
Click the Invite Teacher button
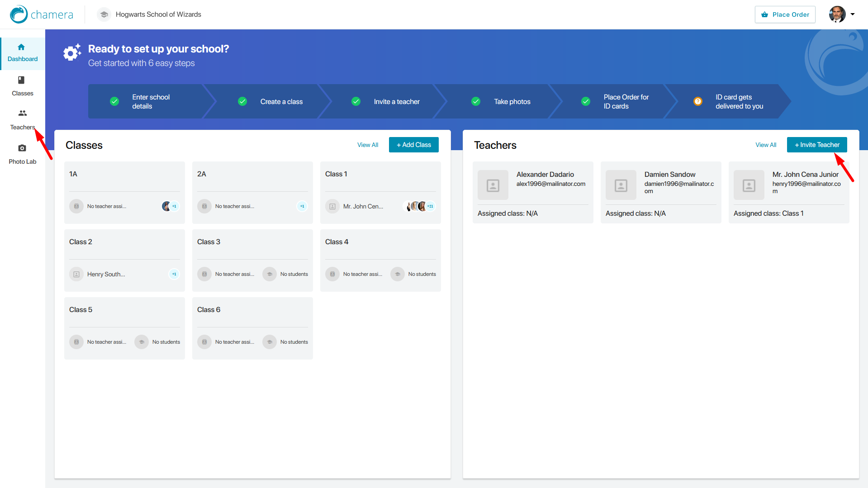[817, 145]
